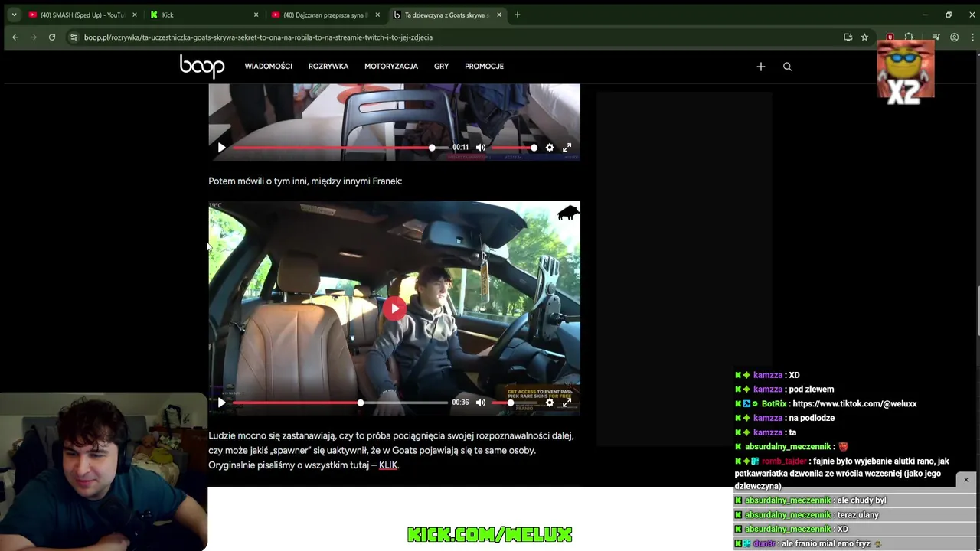
Task: Minimize the browser window
Action: [x=925, y=15]
